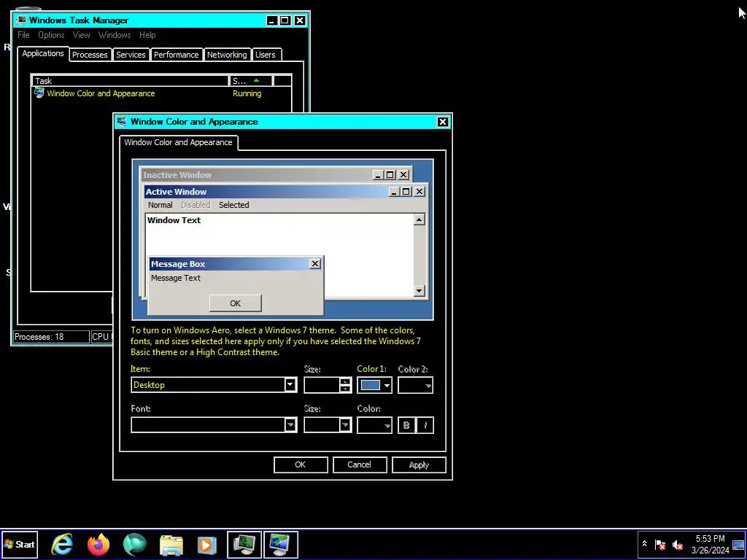The image size is (747, 560).
Task: Click the Running status text
Action: [247, 93]
